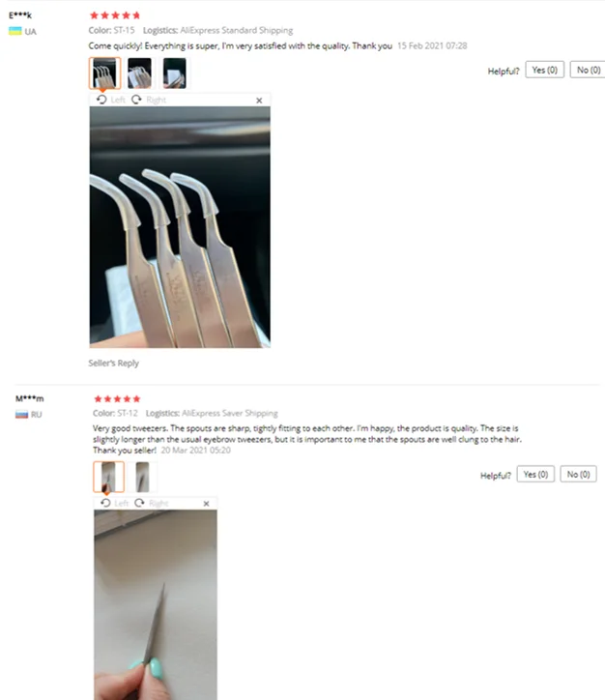Rotate E***k's review photo left

[x=110, y=100]
